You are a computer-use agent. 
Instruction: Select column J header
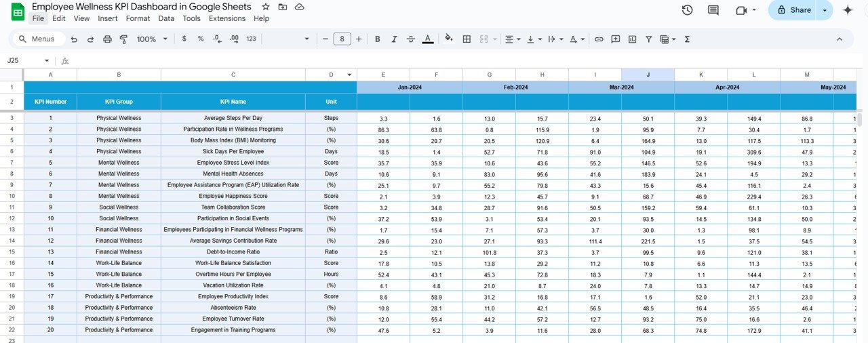point(648,75)
